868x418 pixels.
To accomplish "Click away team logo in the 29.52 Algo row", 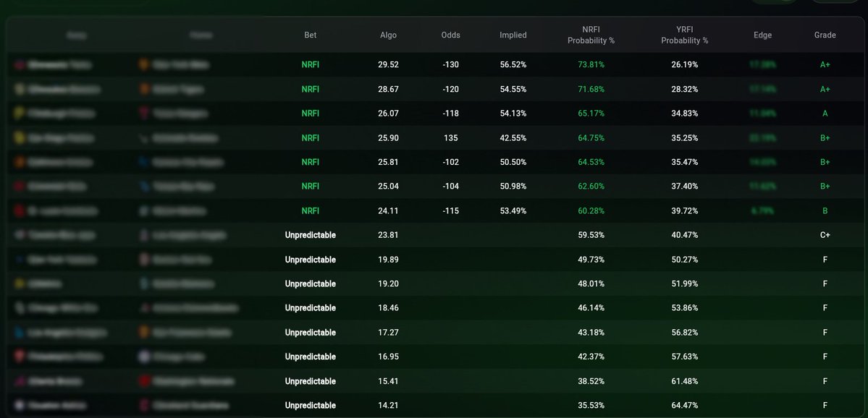I will click(20, 64).
